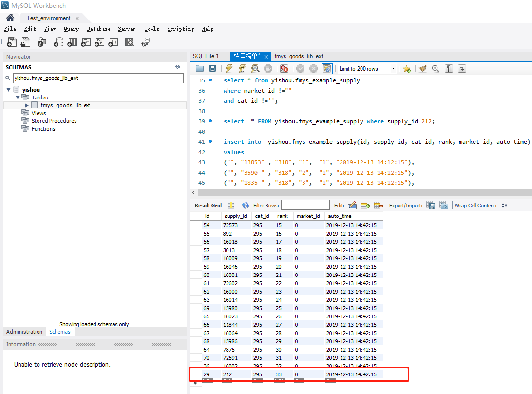Import records from file icon
The height and width of the screenshot is (394, 532).
tap(444, 205)
